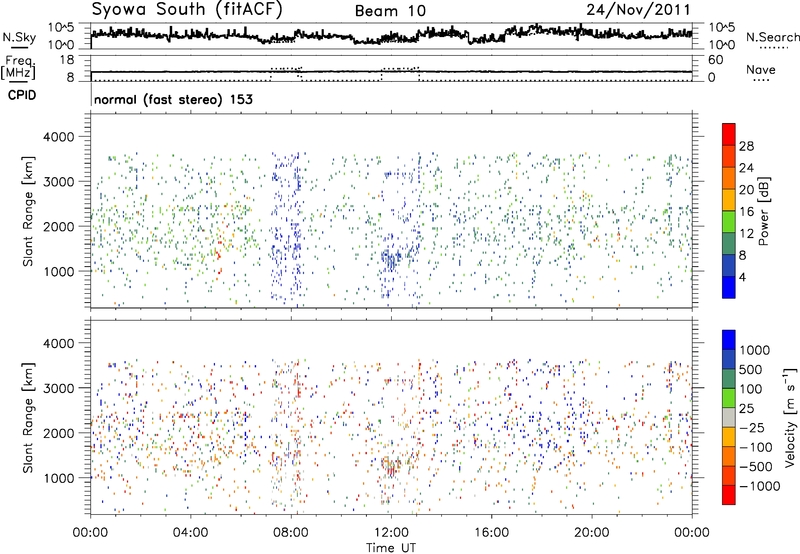Click the 'Freq. [MHz]' axis label
Viewport: 800px width, 554px height.
pos(19,68)
